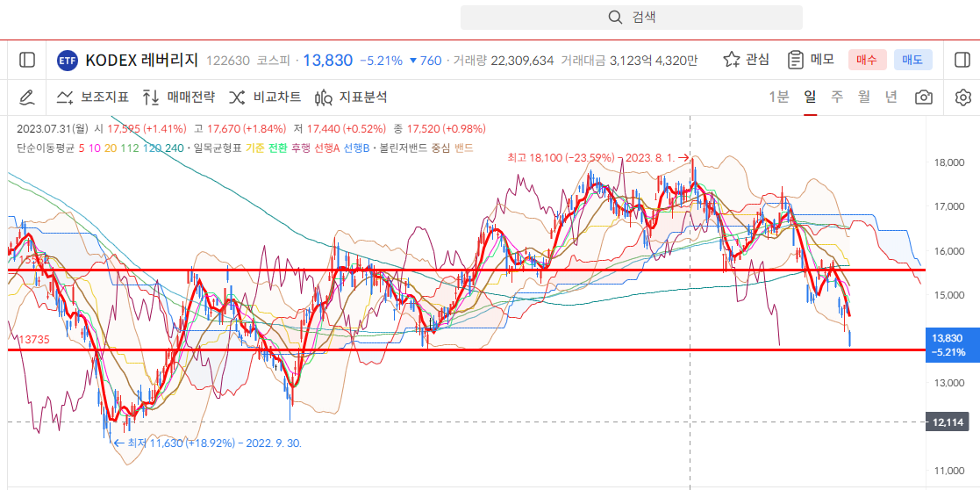Click the 기준 line legend

point(254,148)
